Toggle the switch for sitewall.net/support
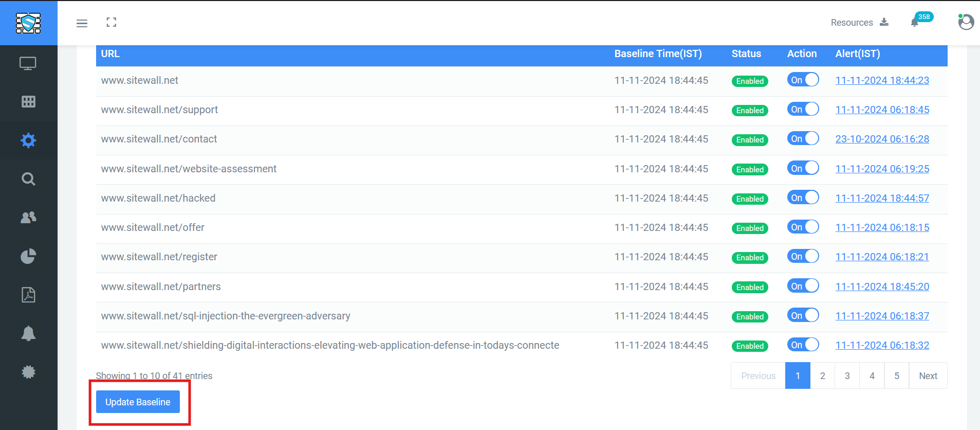The height and width of the screenshot is (430, 980). coord(803,109)
